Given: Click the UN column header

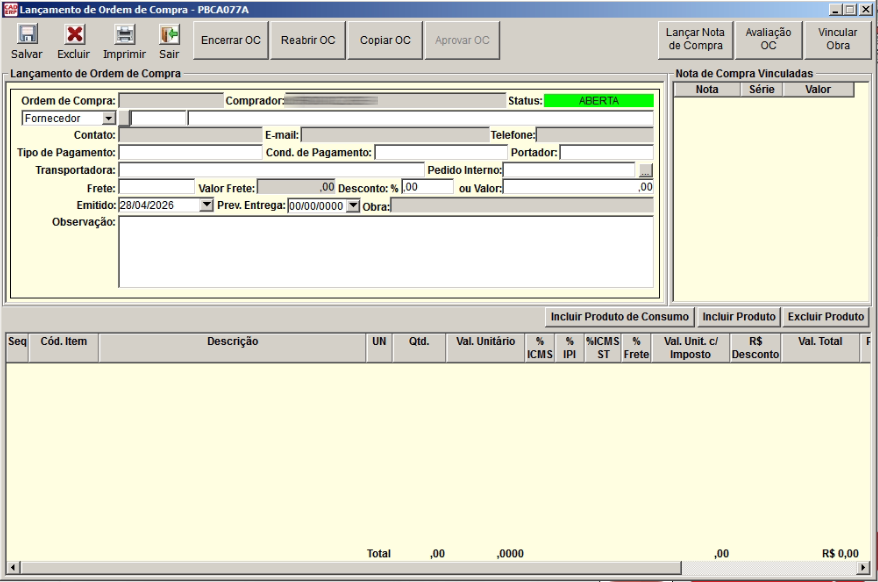Looking at the screenshot, I should coord(379,348).
